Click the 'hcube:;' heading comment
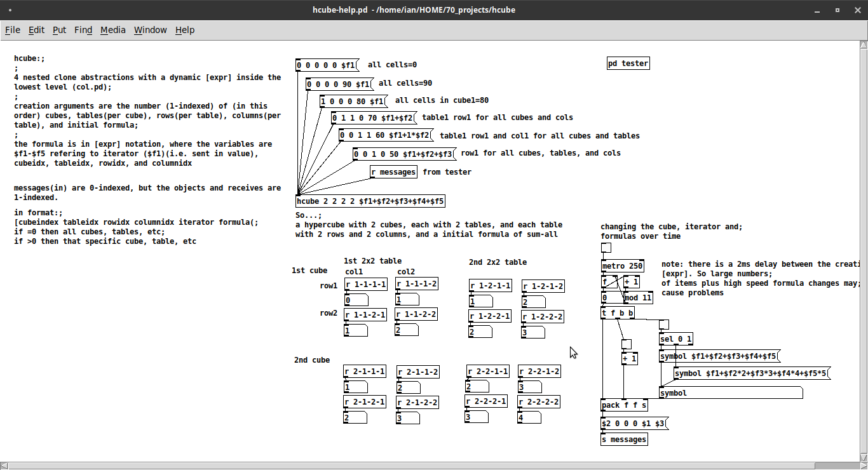This screenshot has width=868, height=470. click(x=30, y=58)
